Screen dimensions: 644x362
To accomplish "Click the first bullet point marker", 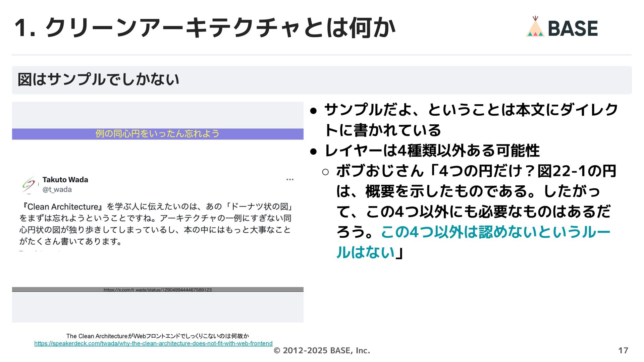I will (314, 111).
